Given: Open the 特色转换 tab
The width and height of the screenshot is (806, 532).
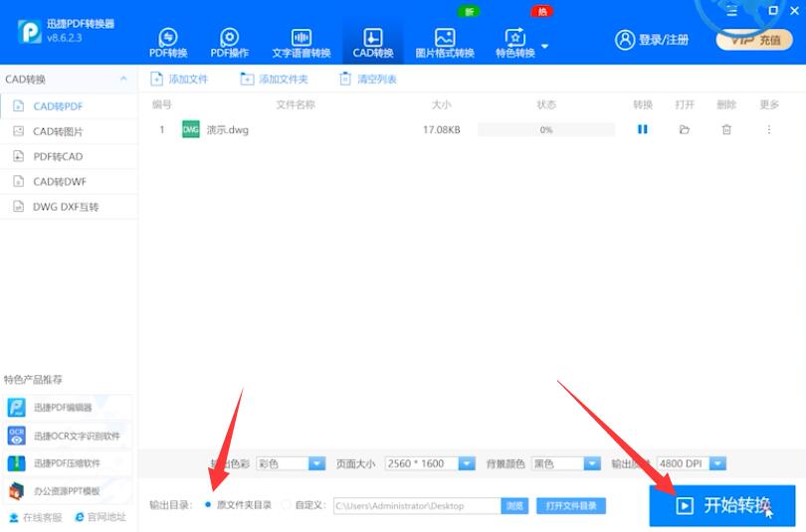Looking at the screenshot, I should tap(515, 43).
